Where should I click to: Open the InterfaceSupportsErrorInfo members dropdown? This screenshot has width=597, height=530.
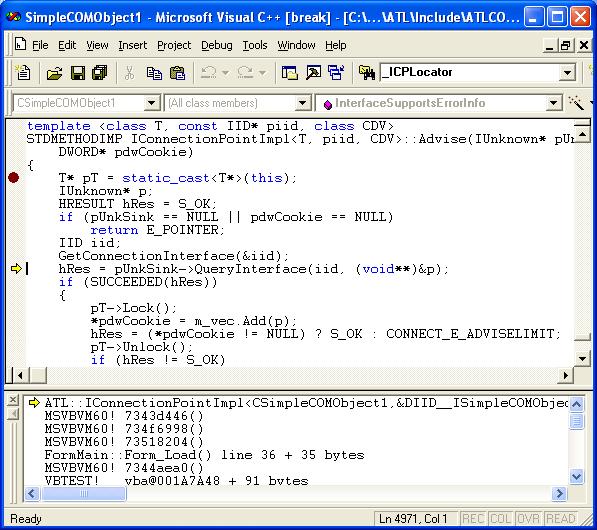click(x=553, y=103)
